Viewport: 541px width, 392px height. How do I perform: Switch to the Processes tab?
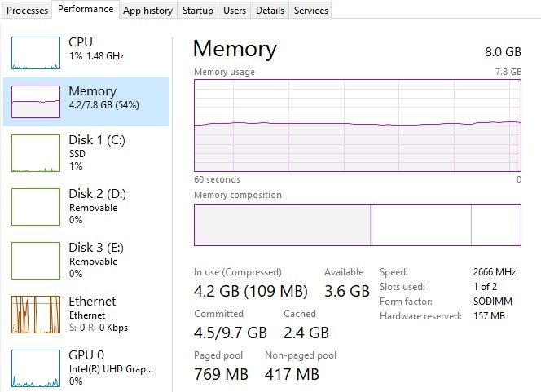point(27,11)
